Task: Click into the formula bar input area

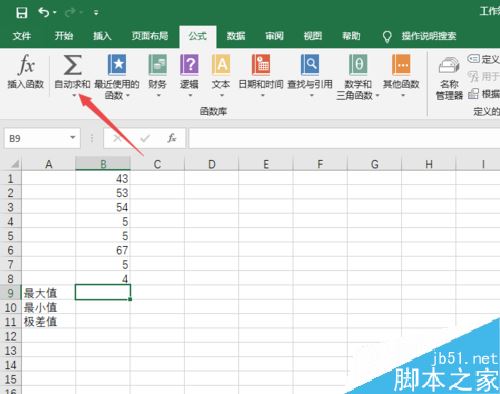Action: click(x=344, y=138)
